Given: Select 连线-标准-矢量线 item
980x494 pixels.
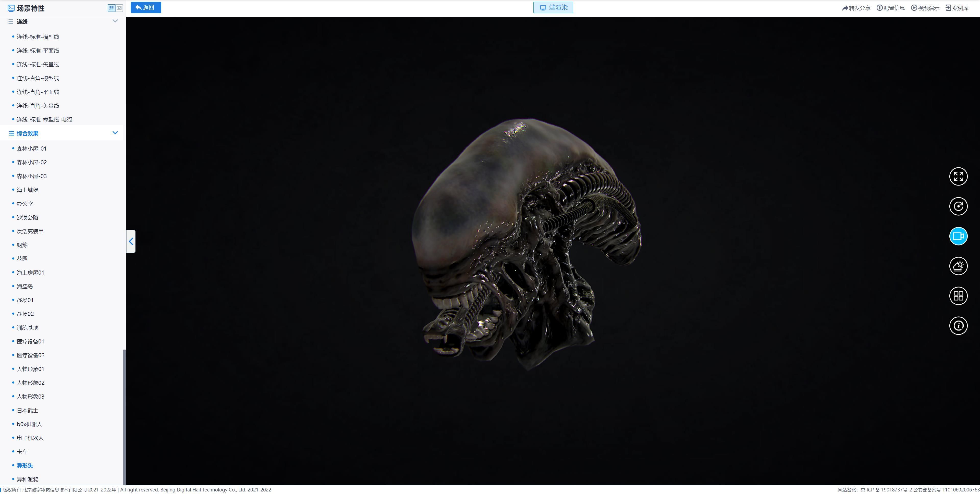Looking at the screenshot, I should [x=38, y=64].
